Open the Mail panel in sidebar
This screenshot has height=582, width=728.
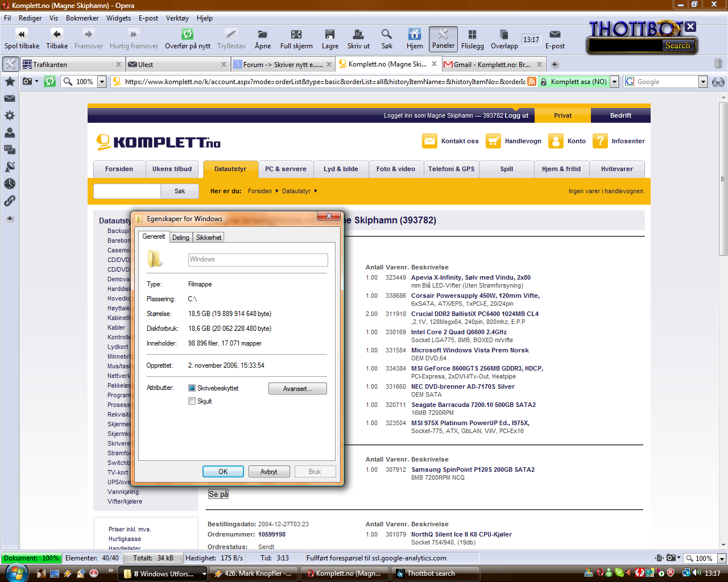point(10,98)
